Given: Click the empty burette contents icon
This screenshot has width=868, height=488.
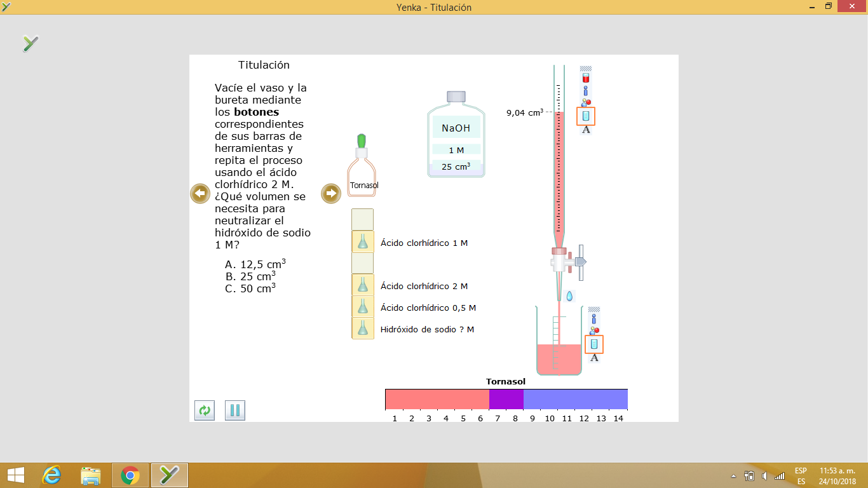Looking at the screenshot, I should (585, 78).
